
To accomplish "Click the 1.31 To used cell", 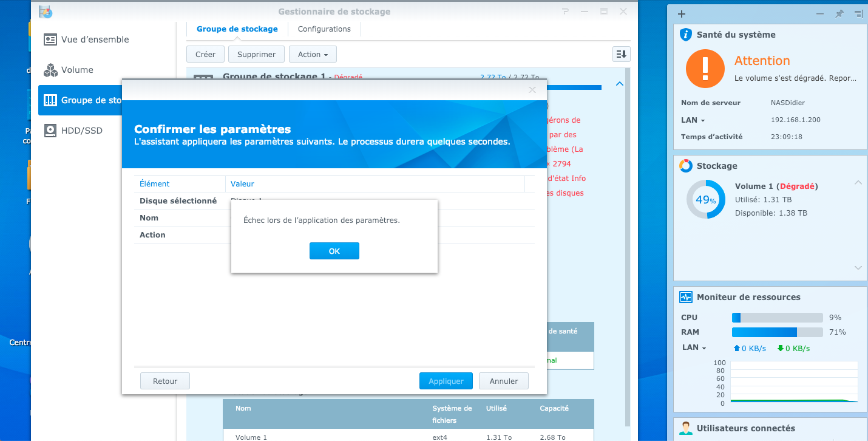I will (x=499, y=437).
